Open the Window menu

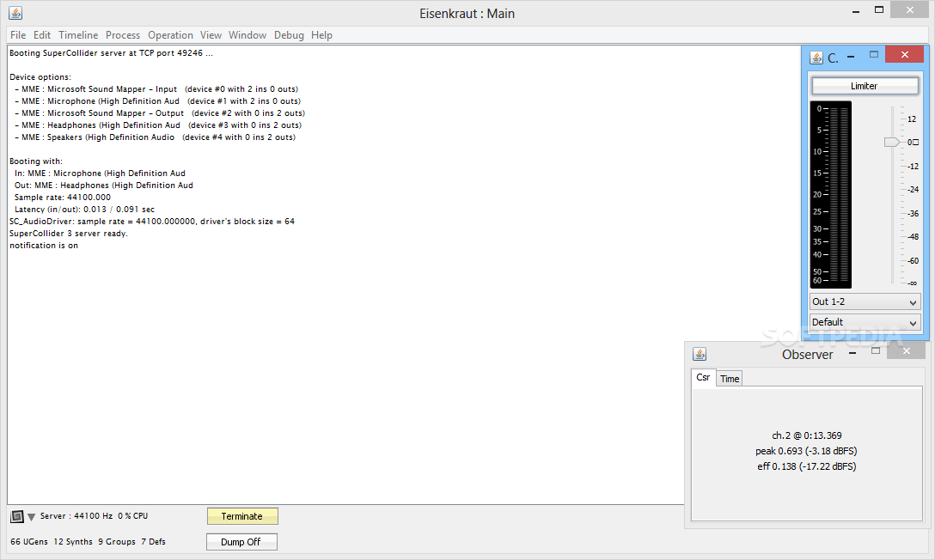point(247,35)
